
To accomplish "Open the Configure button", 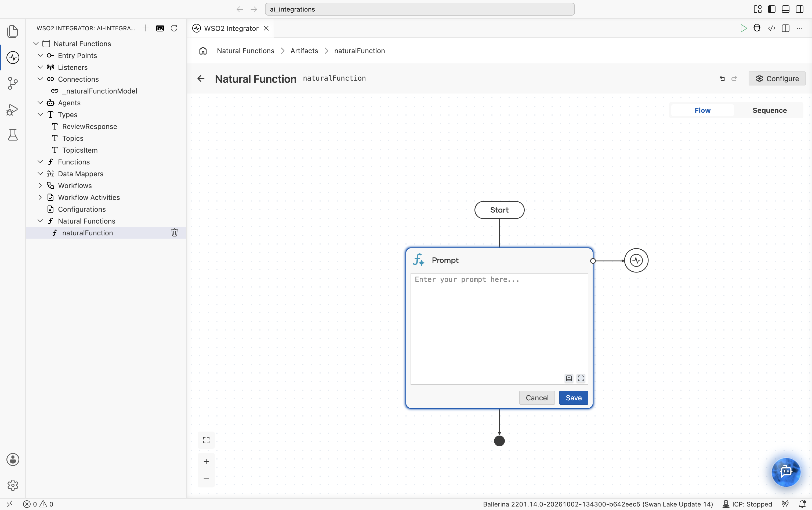I will pyautogui.click(x=777, y=78).
